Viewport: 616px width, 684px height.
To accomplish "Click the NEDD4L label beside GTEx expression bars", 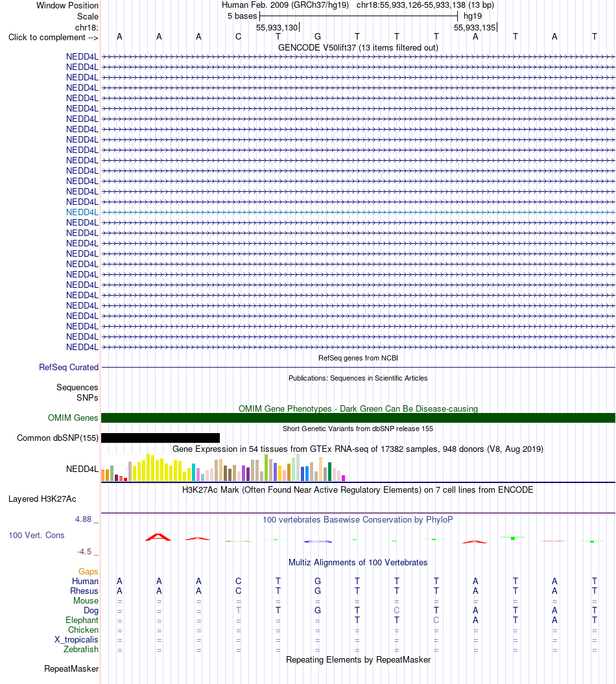I will [82, 469].
